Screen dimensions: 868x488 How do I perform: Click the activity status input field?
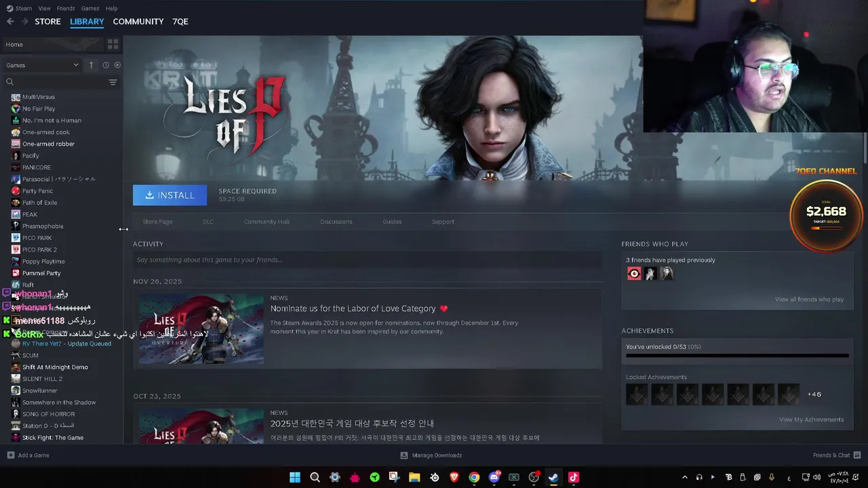(368, 260)
